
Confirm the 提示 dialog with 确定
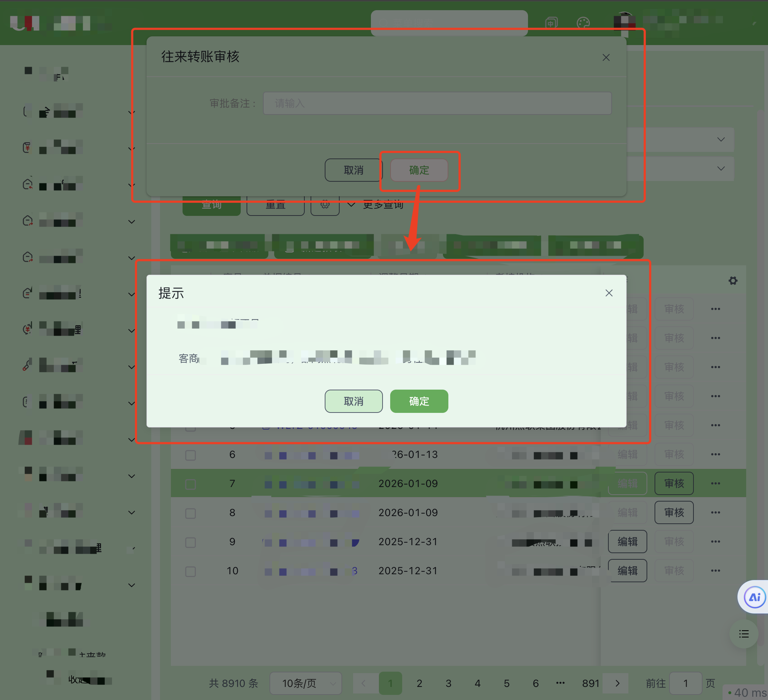click(x=419, y=401)
